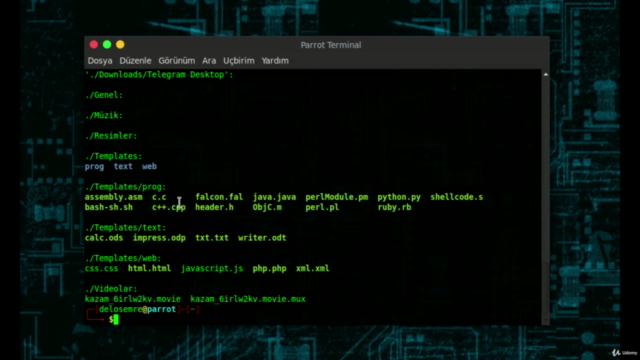Click header.h file name
The height and width of the screenshot is (360, 640).
214,207
